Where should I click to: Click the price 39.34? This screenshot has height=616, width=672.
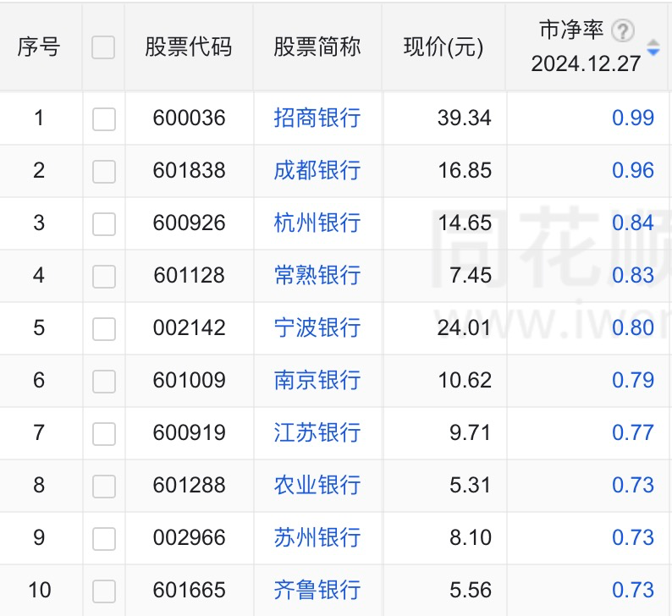(465, 118)
